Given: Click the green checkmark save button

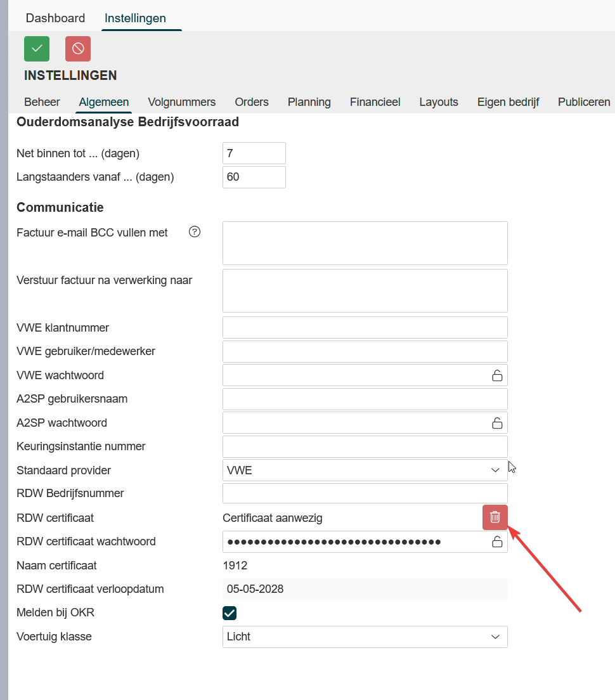Looking at the screenshot, I should coord(37,49).
